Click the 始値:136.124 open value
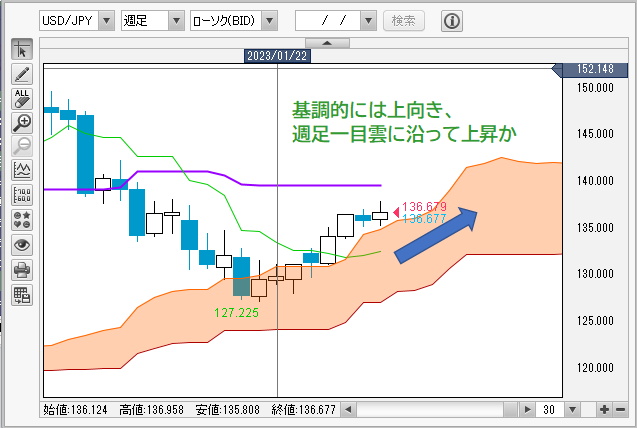 coord(75,410)
